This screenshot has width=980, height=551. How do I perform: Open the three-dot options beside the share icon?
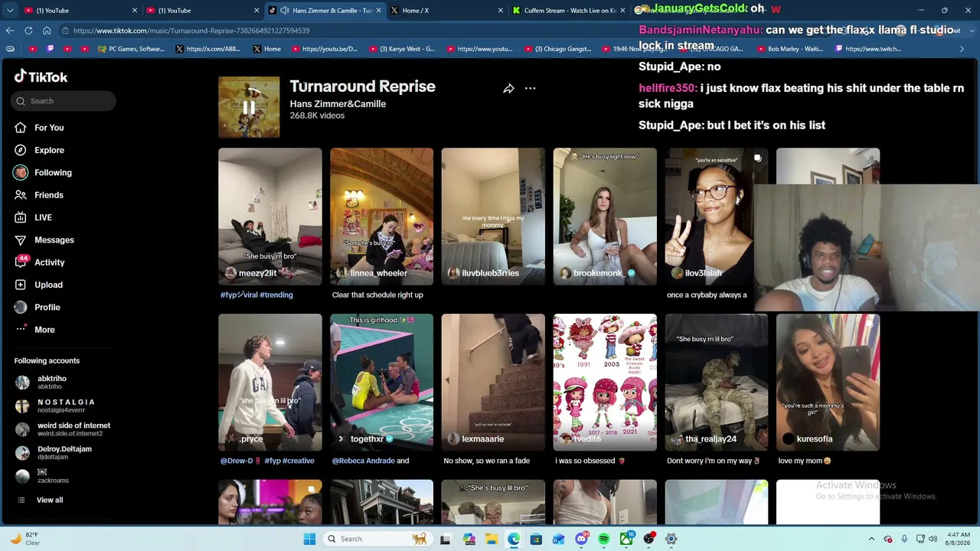(530, 89)
